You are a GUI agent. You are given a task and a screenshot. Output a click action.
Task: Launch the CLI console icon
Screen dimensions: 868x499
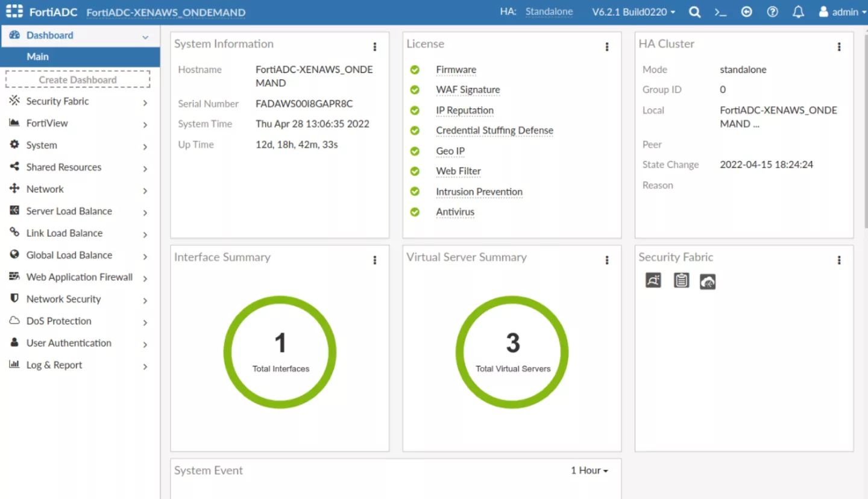point(720,12)
